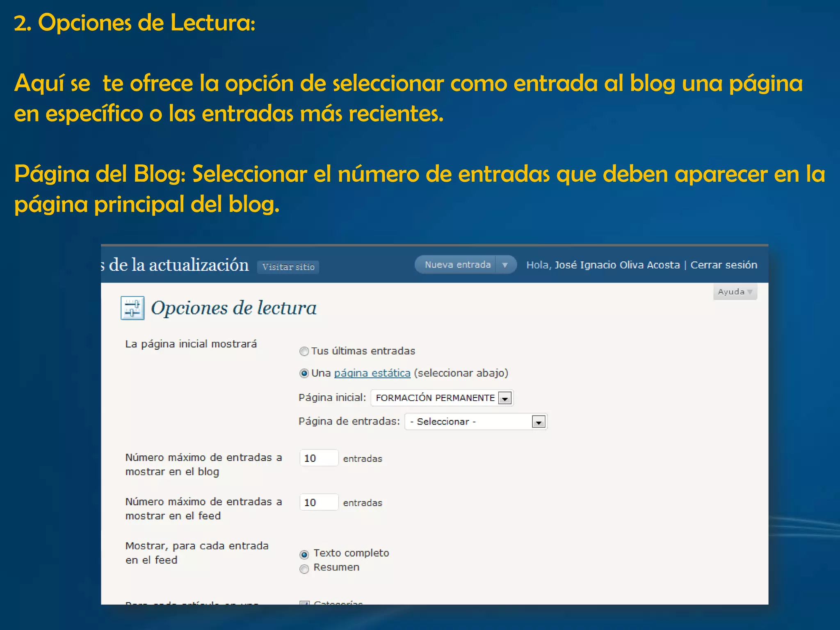The width and height of the screenshot is (840, 630).
Task: Click the blog entries maximum number field
Action: tap(319, 458)
